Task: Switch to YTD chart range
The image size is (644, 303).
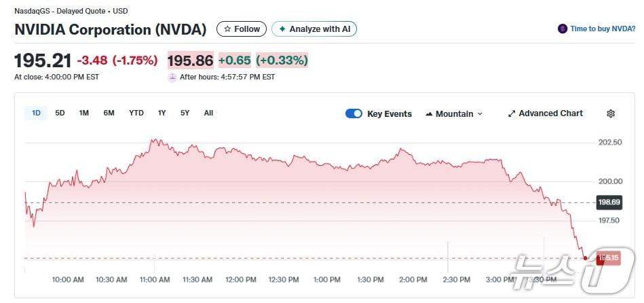Action: (136, 113)
